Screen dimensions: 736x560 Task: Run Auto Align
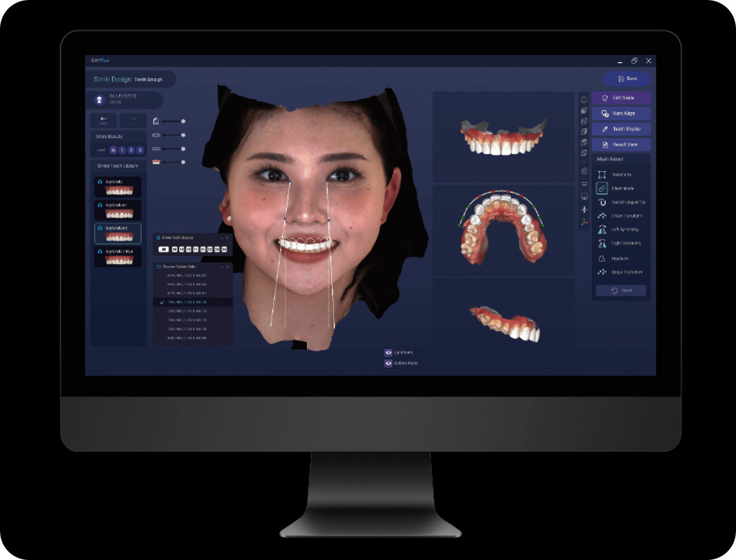coord(621,113)
